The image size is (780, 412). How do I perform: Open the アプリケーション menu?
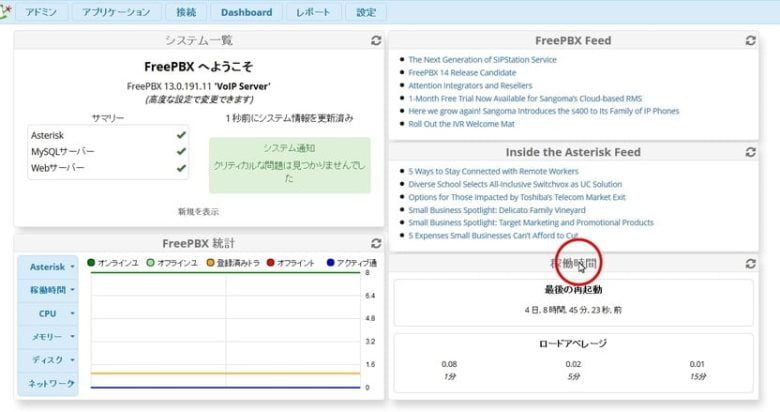(x=116, y=12)
